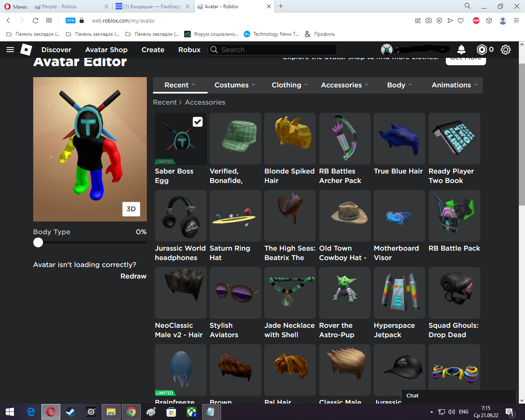Viewport: 525px width, 420px height.
Task: Go to Discover in the Roblox navbar
Action: pyautogui.click(x=56, y=50)
